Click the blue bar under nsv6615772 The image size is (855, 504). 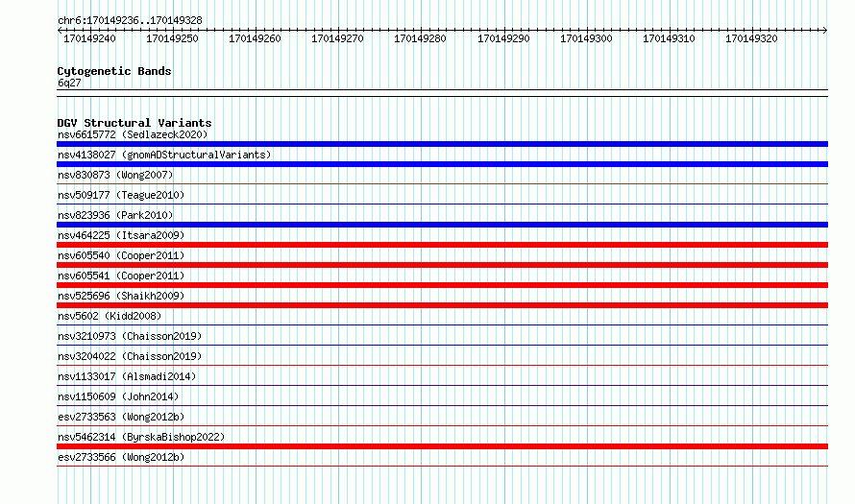coord(442,144)
